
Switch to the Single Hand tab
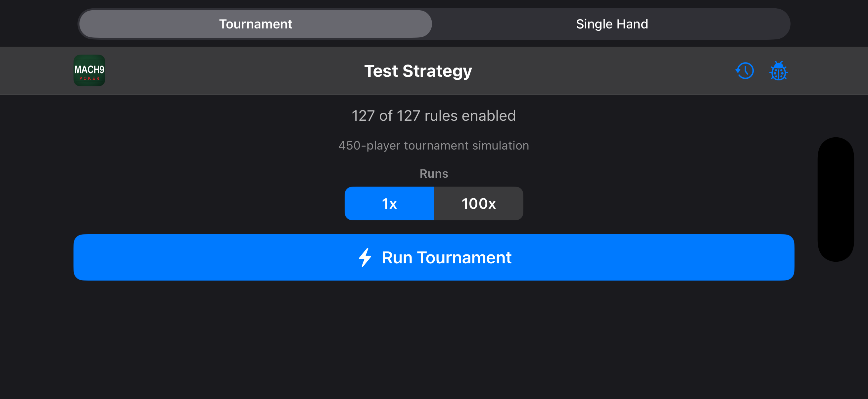click(611, 23)
